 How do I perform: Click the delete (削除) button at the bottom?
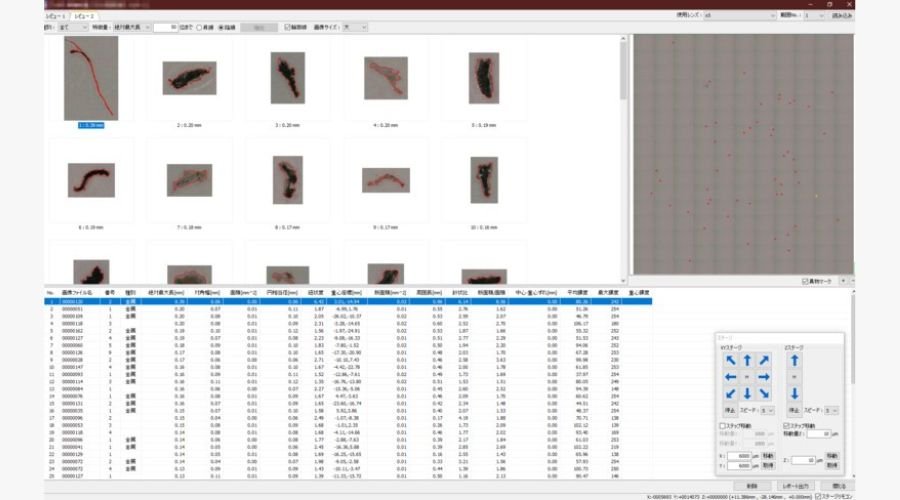coord(751,486)
